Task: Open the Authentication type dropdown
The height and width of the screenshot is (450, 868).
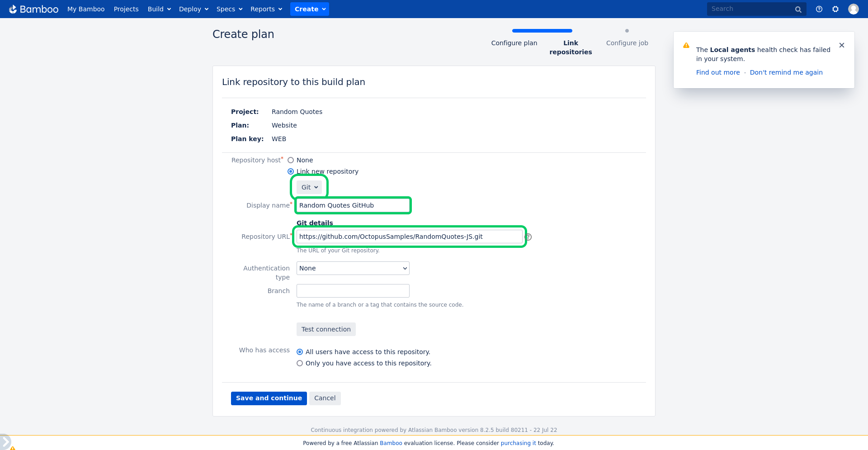Action: (353, 268)
